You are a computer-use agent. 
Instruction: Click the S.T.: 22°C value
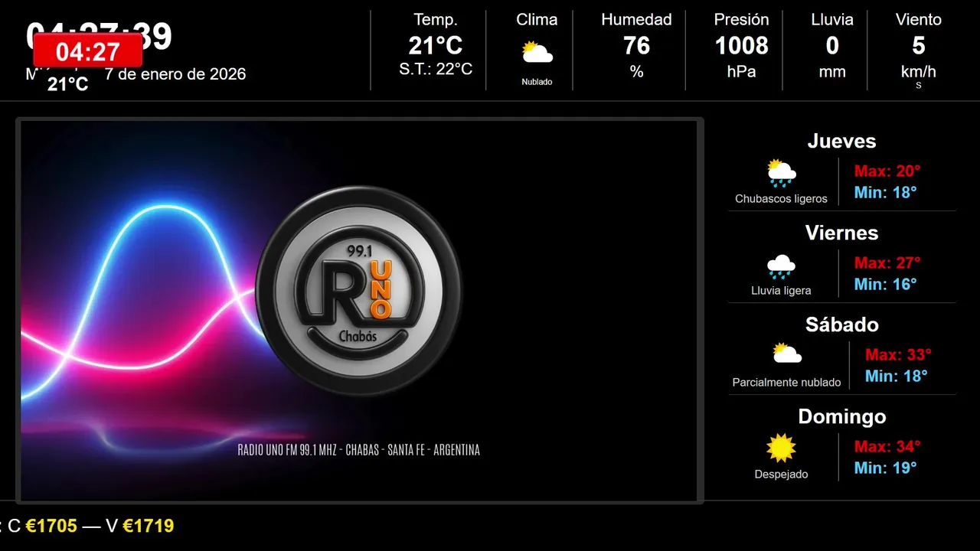coord(436,69)
